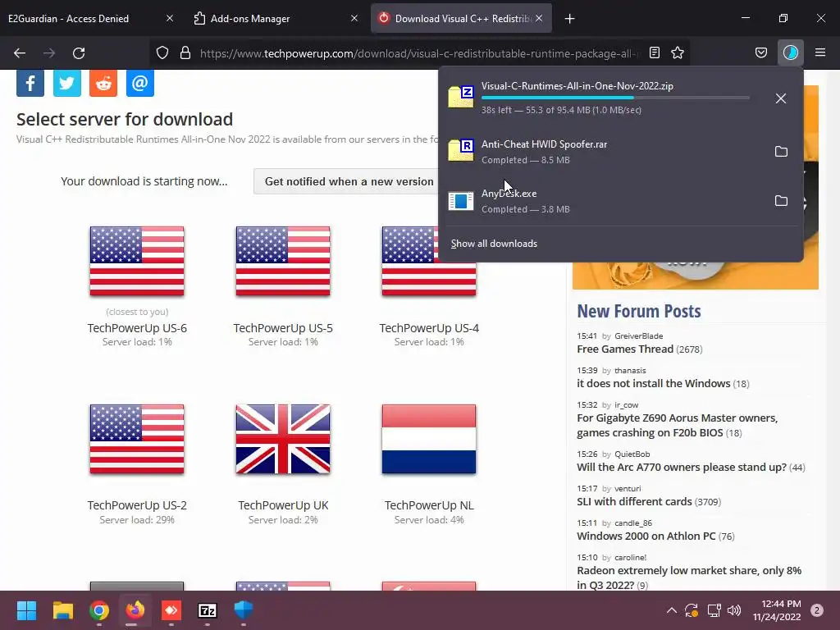Click TechPowerUp UK server name
The width and height of the screenshot is (840, 630).
click(x=283, y=505)
